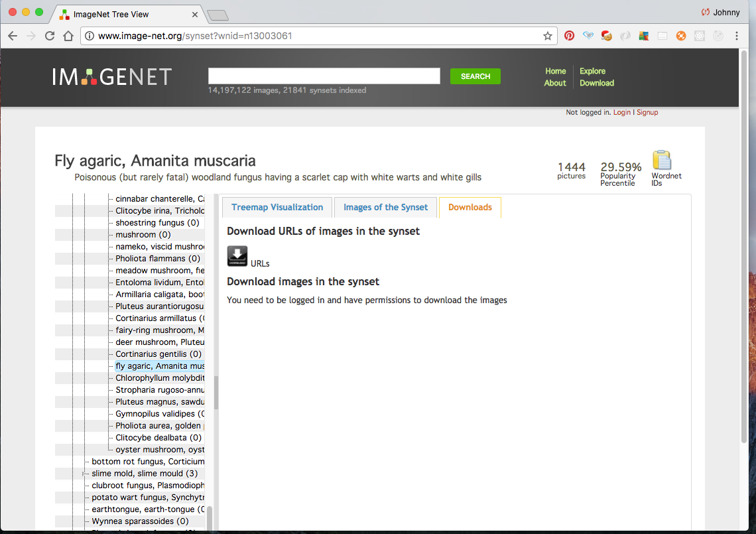
Task: Click the orange circular extension icon
Action: 681,36
